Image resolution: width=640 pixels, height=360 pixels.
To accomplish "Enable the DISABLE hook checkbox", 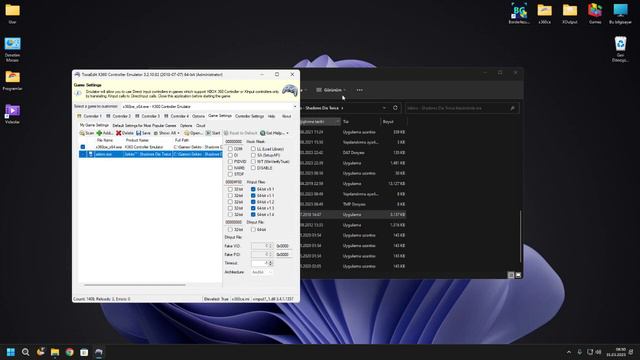I will click(x=253, y=168).
